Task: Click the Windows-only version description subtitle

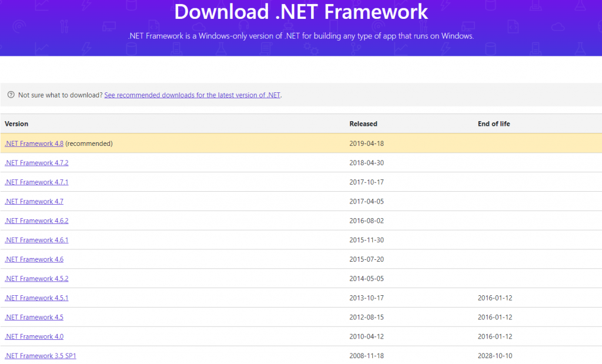Action: (x=301, y=36)
